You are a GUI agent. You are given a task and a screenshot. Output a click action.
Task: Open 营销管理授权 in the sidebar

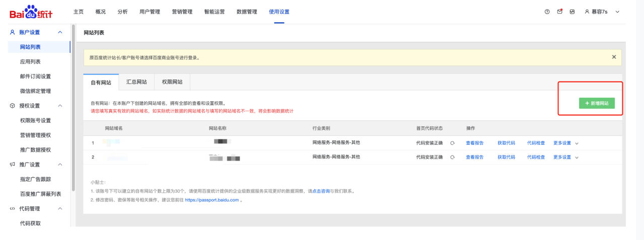pos(35,135)
